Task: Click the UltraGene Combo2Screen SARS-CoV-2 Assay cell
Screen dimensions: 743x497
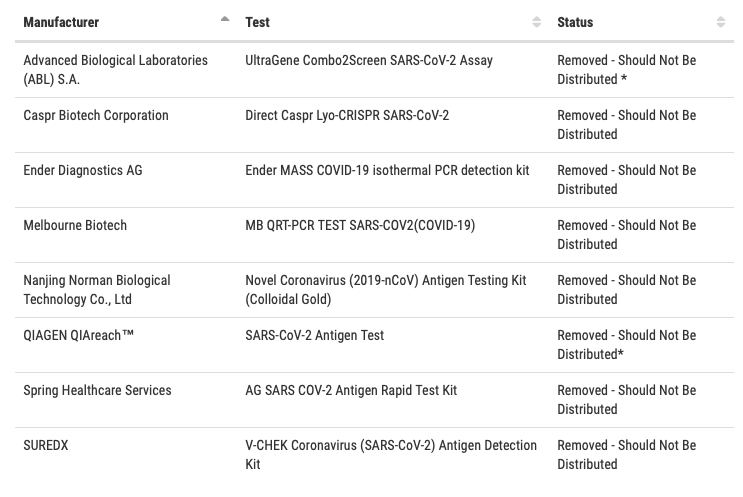Action: 369,60
